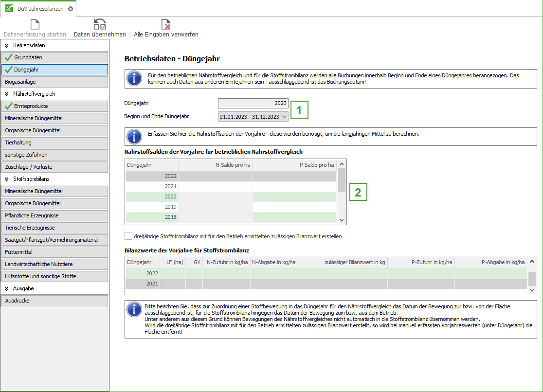Screen dimensions: 543x392
Task: Click the top blue info icon
Action: click(134, 79)
